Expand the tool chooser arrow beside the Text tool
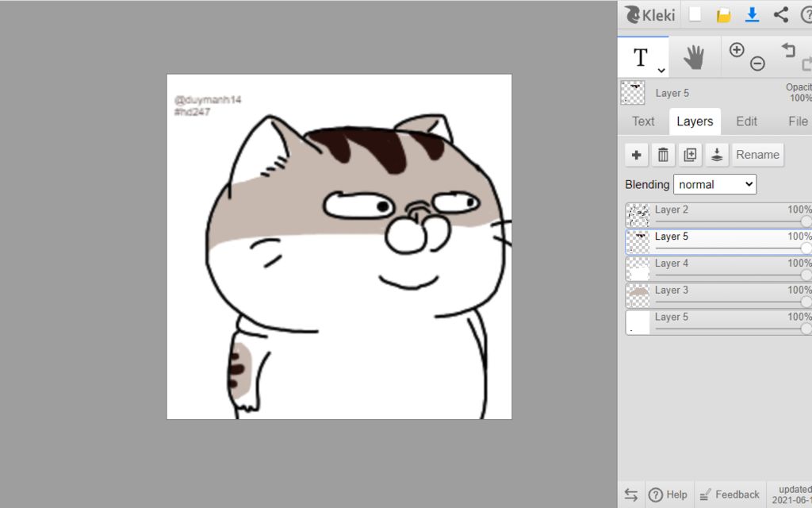Screen dimensions: 812x508 pos(661,70)
